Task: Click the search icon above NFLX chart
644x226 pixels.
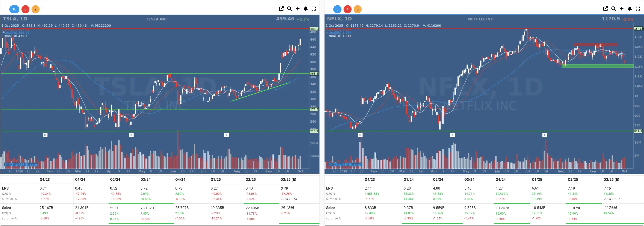Action: point(613,9)
